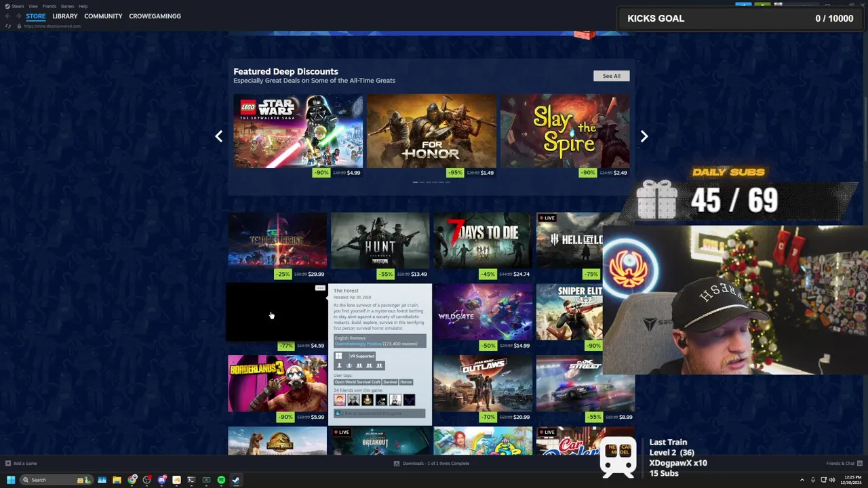Screen dimensions: 868x488
Task: Open the Hell Let Loose tile
Action: (x=570, y=241)
